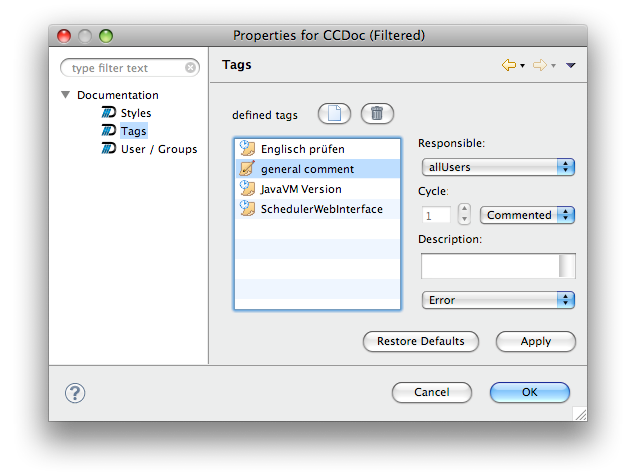627x476 pixels.
Task: Open the Commented cycle unit dropdown
Action: [x=527, y=215]
